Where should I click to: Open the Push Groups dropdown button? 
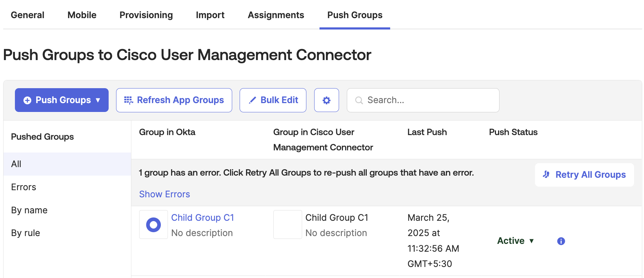pyautogui.click(x=62, y=100)
